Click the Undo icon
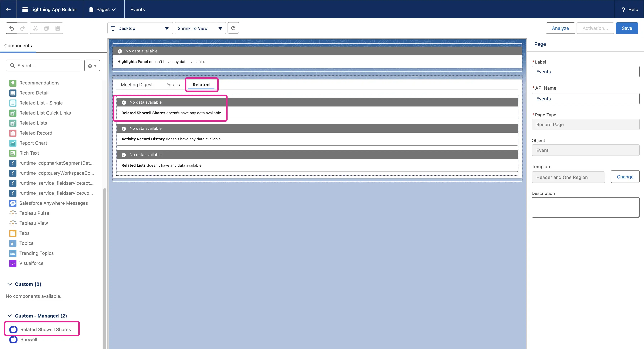 [x=11, y=28]
